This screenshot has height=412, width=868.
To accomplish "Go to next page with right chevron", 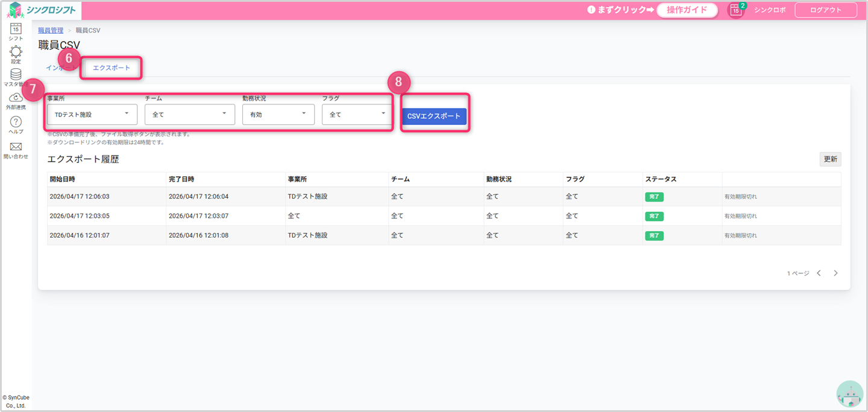I will 835,273.
